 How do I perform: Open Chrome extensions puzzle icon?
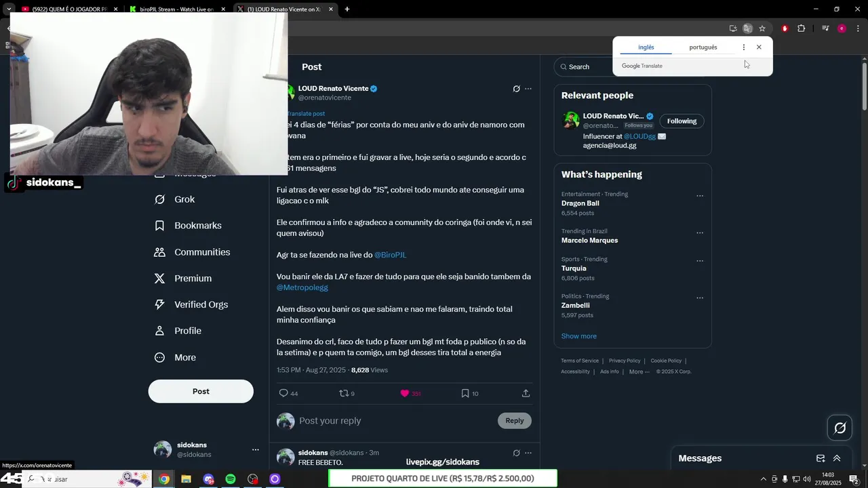pyautogui.click(x=802, y=28)
